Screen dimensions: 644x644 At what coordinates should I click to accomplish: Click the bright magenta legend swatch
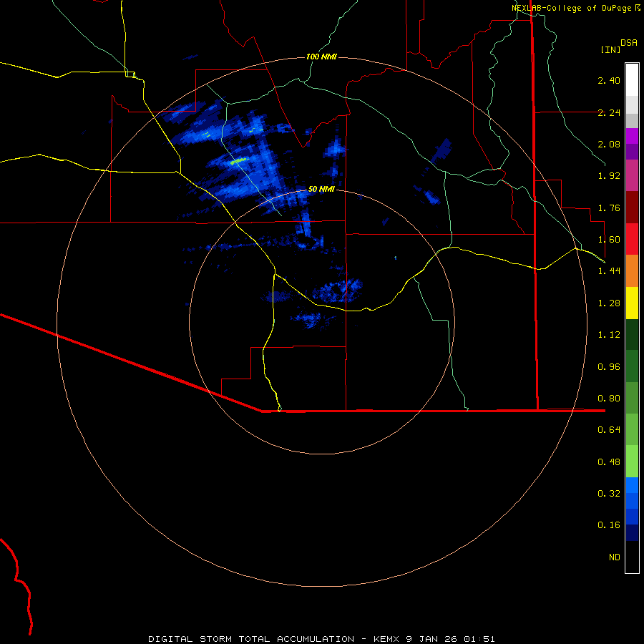(632, 135)
